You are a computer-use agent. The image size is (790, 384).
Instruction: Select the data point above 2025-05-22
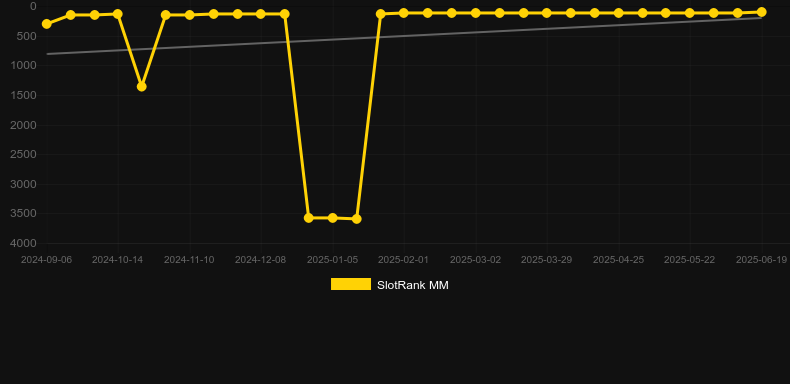(x=690, y=13)
